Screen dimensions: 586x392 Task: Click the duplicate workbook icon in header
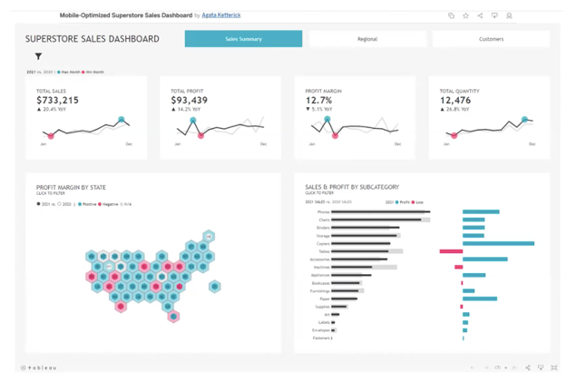(x=451, y=15)
